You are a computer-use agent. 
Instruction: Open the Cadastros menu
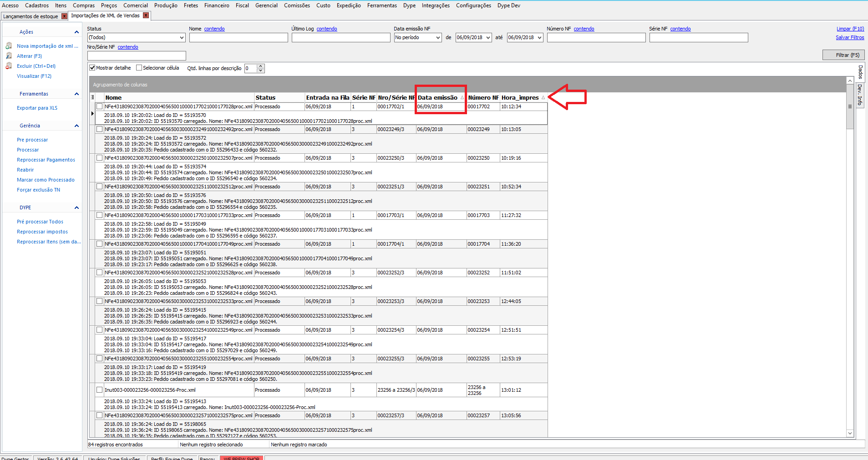(37, 5)
